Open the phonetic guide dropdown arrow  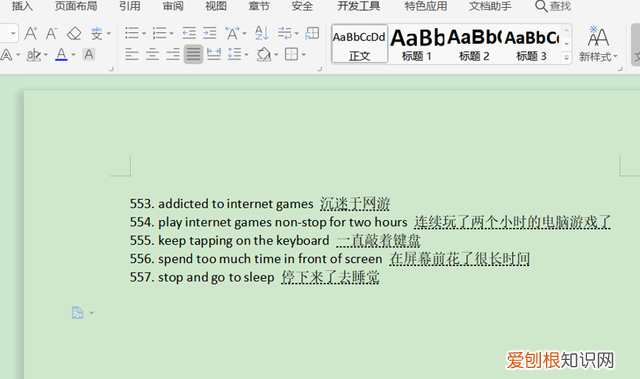click(109, 33)
